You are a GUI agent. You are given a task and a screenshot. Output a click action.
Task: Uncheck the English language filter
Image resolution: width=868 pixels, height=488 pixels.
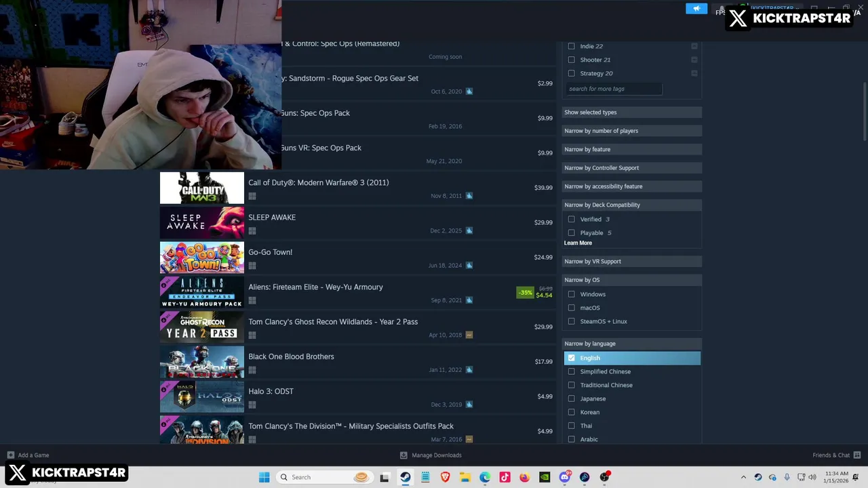coord(571,358)
